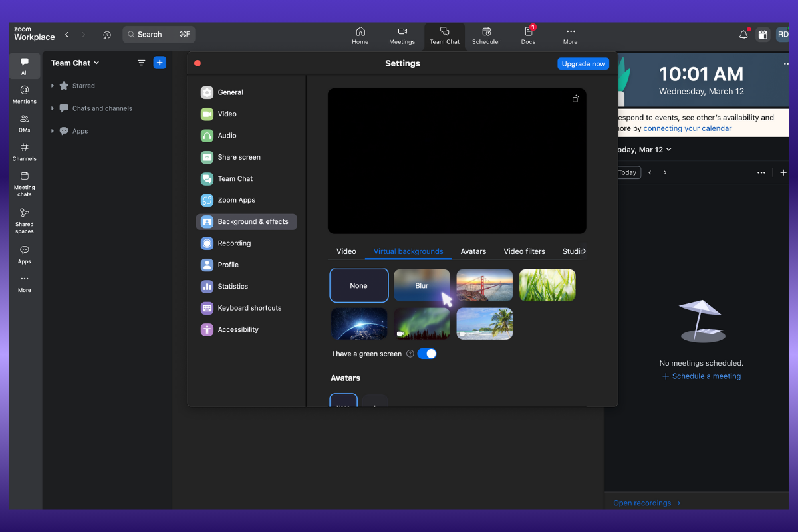This screenshot has height=532, width=798.
Task: Show more tabs with arrow after Studio
Action: pos(584,251)
